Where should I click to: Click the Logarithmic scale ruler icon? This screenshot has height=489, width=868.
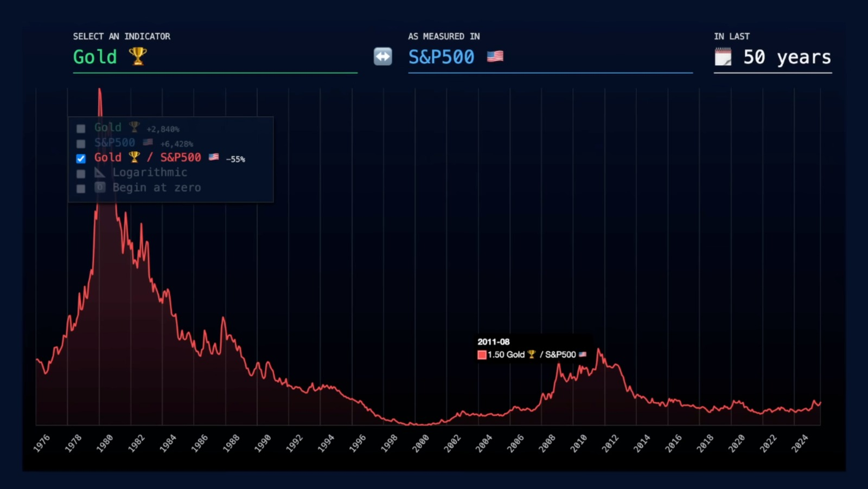tap(100, 172)
